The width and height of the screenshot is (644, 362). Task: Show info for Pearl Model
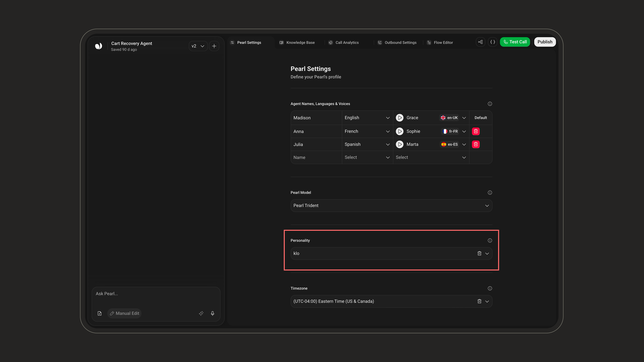point(490,193)
